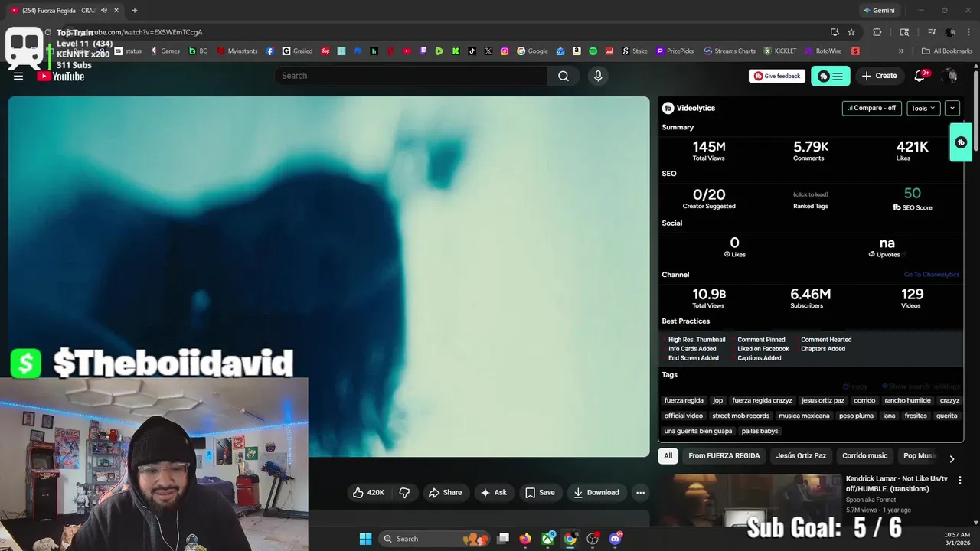Screen dimensions: 980x551
Task: Select the From FUERZA REGIDA chip
Action: point(724,456)
